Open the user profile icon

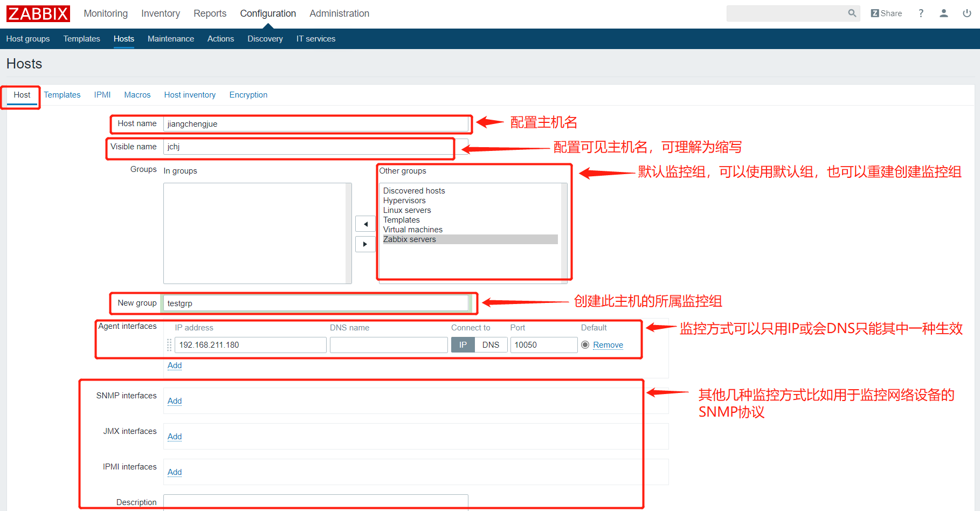click(x=943, y=13)
